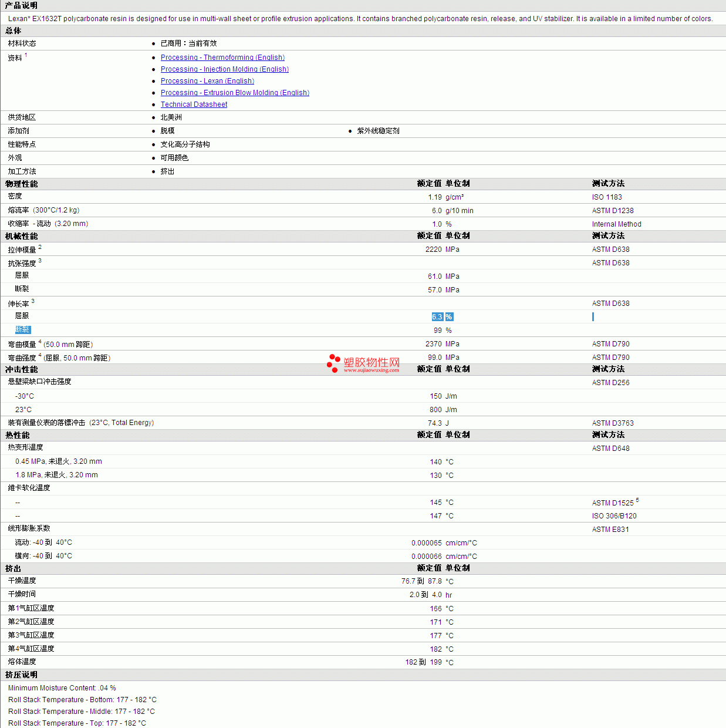Select the highlighted 6.3 elongation value
This screenshot has width=726, height=728.
click(437, 317)
